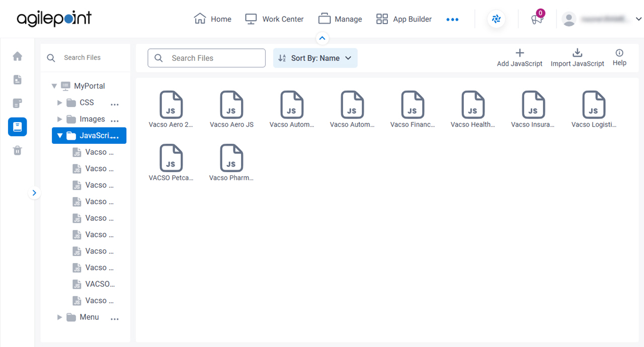The image size is (644, 347).
Task: Open the Vacso Aero JS file
Action: 231,110
